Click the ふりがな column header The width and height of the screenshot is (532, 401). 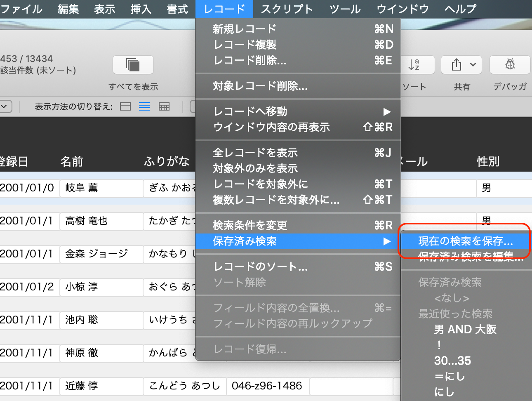pyautogui.click(x=167, y=161)
